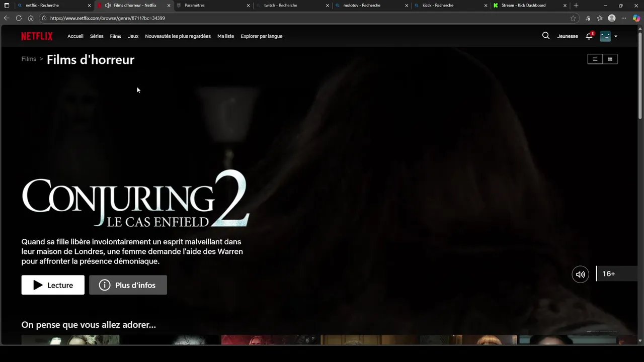Image resolution: width=644 pixels, height=362 pixels.
Task: View site information lock icon
Action: (x=44, y=18)
